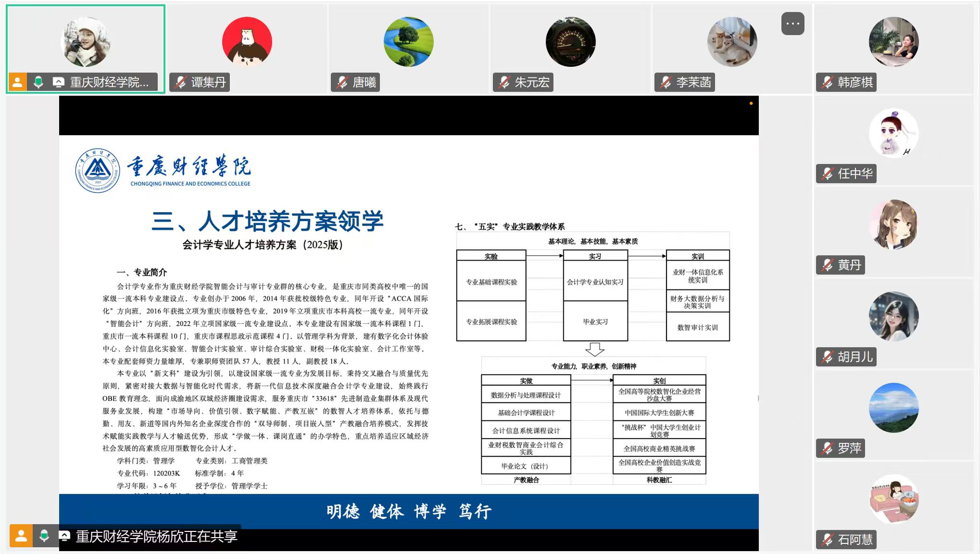Click participant name 石阿慧
This screenshot has height=554, width=980.
pos(855,540)
